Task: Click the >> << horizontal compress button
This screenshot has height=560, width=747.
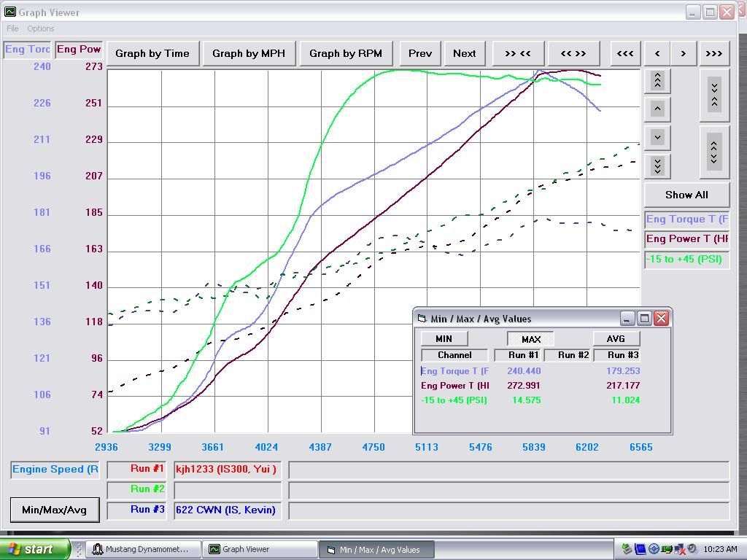Action: click(x=518, y=53)
